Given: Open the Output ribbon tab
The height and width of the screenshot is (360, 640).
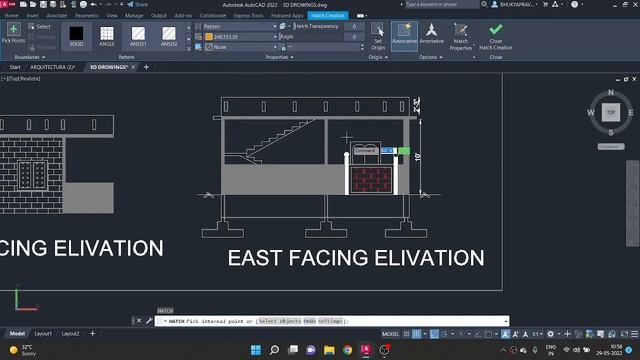Looking at the screenshot, I should click(158, 16).
